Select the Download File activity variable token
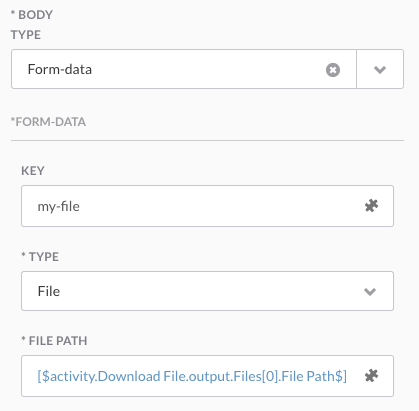 (192, 376)
